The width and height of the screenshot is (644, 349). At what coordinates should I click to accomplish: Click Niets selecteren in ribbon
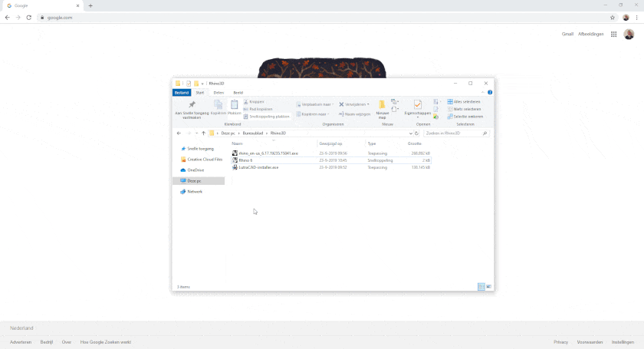pos(464,109)
